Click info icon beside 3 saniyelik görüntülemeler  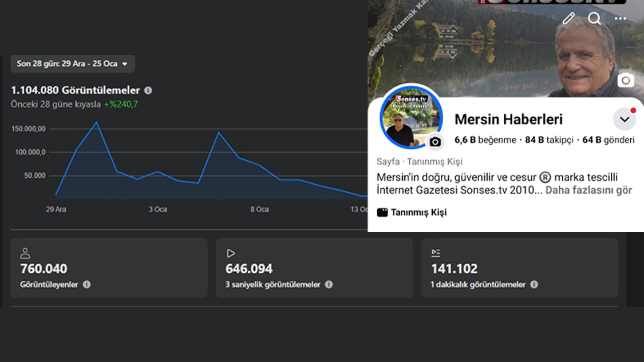pos(329,284)
